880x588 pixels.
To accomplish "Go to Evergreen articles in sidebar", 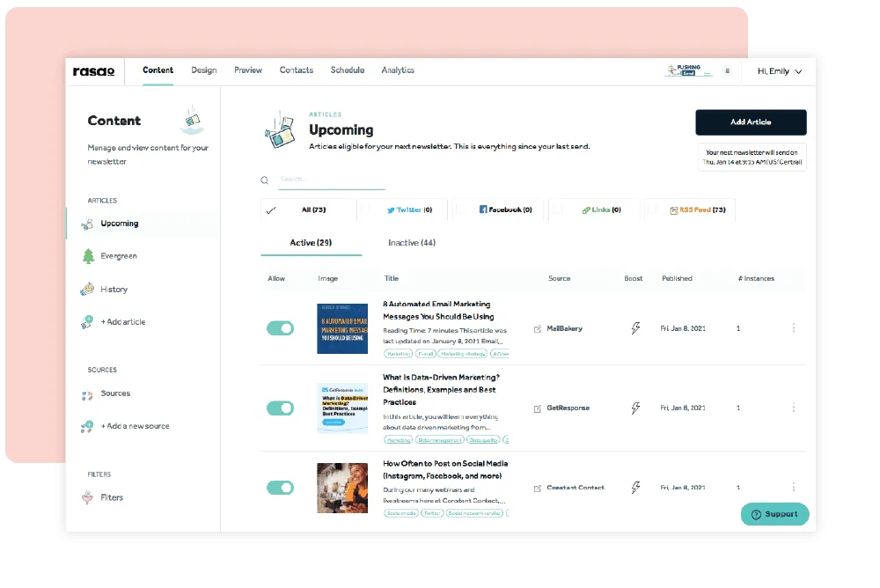I will click(119, 256).
